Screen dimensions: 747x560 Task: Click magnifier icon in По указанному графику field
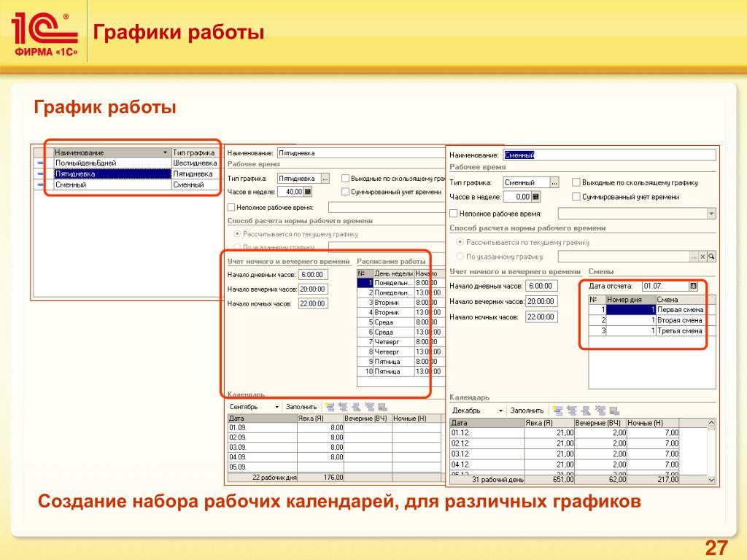tap(711, 257)
